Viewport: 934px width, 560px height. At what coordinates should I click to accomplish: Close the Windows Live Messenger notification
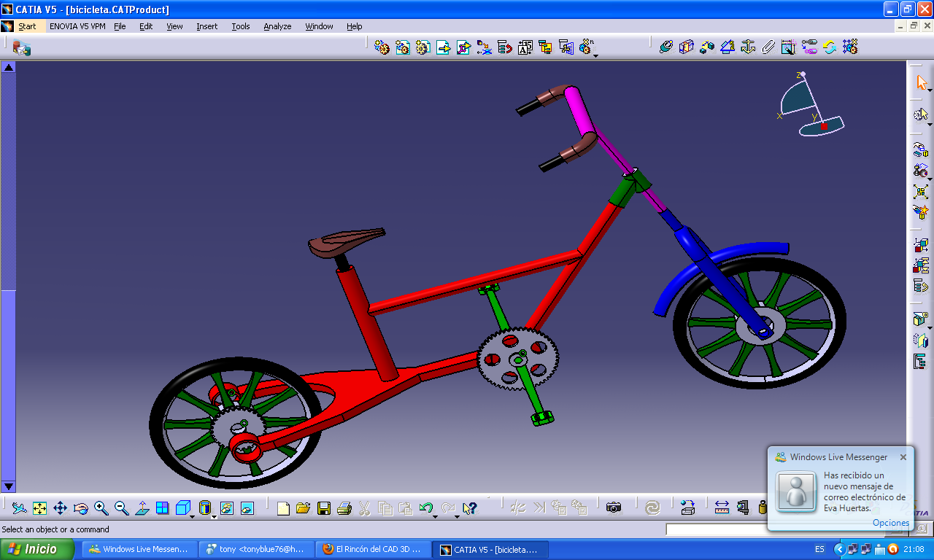(903, 457)
